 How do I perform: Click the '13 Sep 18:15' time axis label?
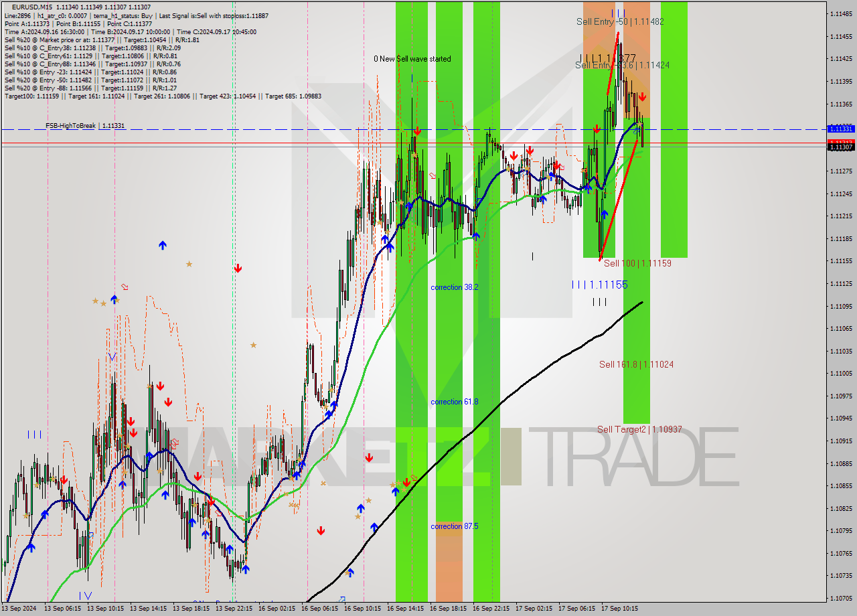tap(191, 609)
